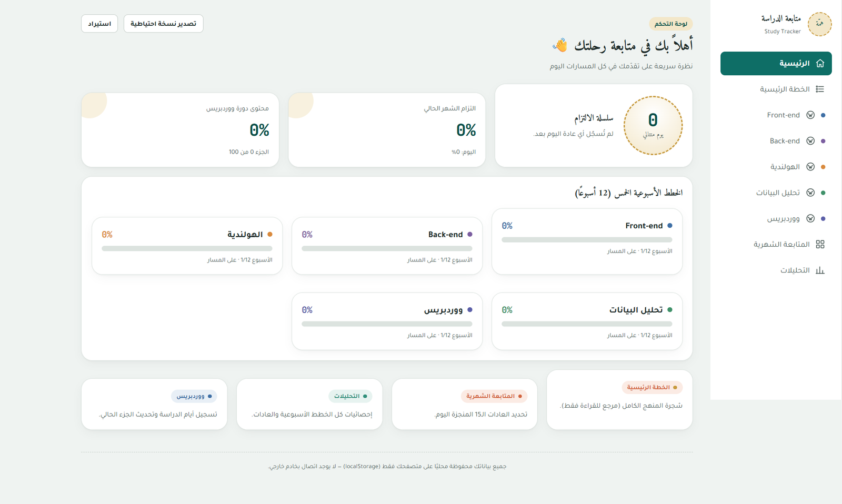This screenshot has height=504, width=842.
Task: Open the المتابعة الشهرية shortcut card
Action: [x=465, y=404]
